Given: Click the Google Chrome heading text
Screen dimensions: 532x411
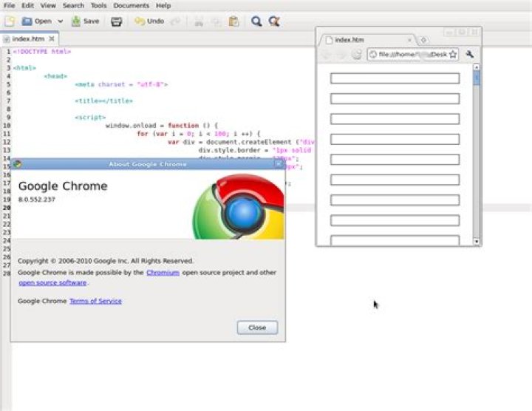Looking at the screenshot, I should (x=63, y=186).
